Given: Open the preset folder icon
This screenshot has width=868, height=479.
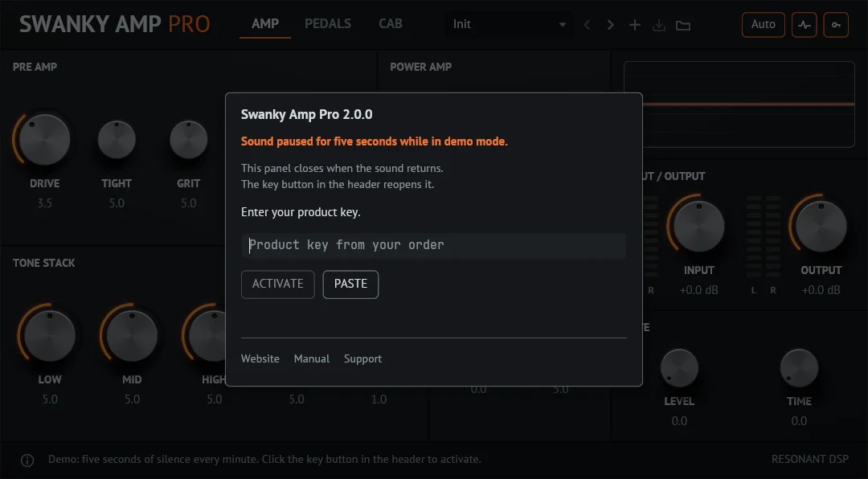Looking at the screenshot, I should tap(683, 25).
